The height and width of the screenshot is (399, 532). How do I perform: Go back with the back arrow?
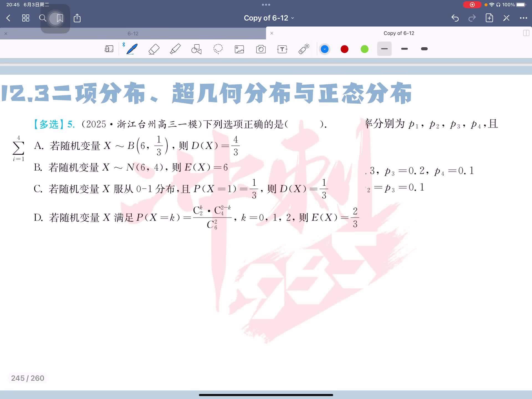pos(8,18)
